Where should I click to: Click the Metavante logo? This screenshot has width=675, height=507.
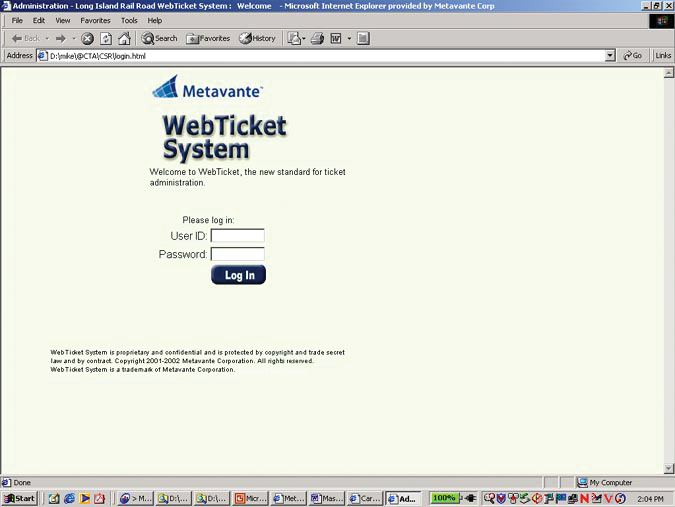click(207, 87)
